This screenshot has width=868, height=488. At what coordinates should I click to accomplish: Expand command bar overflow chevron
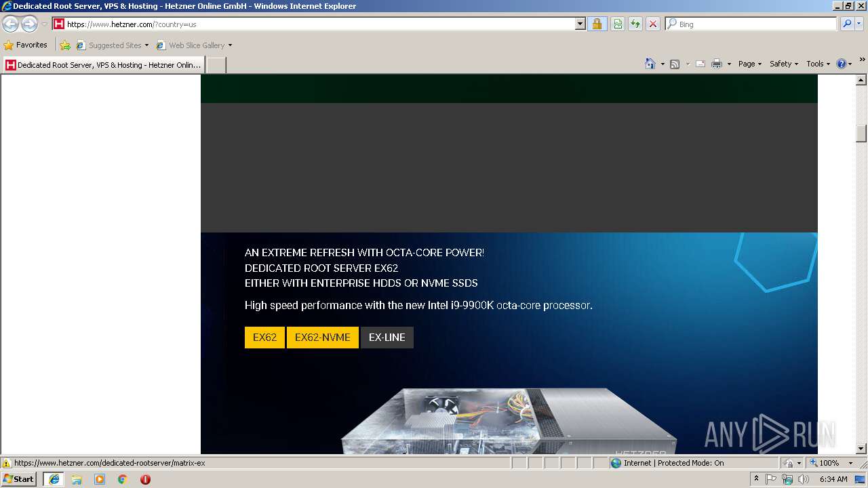863,60
